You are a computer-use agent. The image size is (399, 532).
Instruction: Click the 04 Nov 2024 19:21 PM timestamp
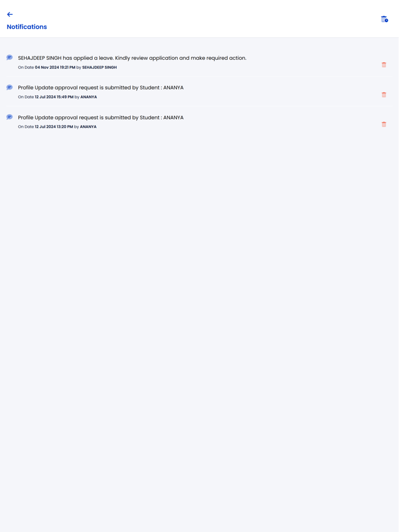tap(55, 67)
